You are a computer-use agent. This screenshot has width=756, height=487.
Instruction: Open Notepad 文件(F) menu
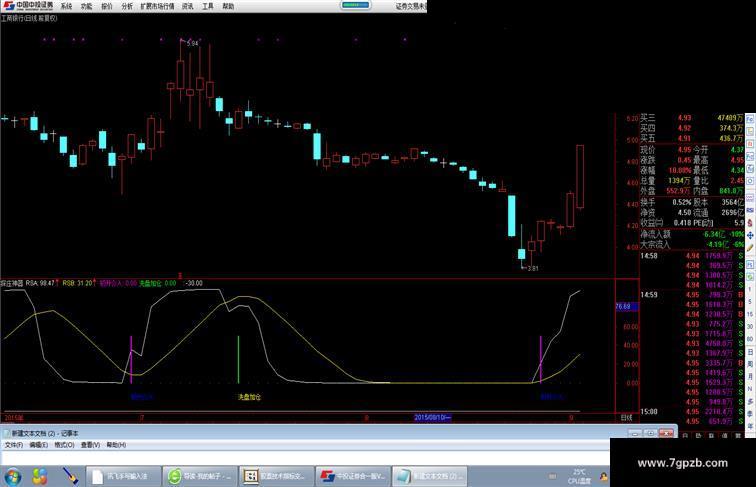pos(14,445)
